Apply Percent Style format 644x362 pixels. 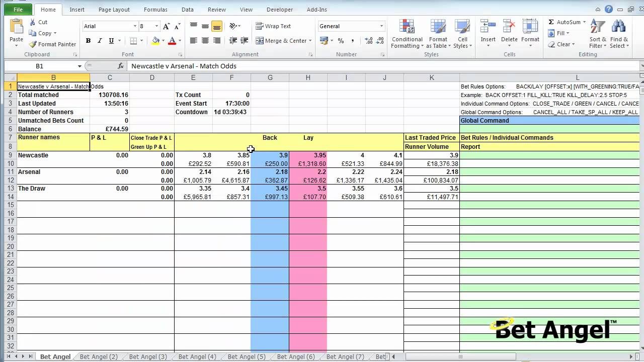[341, 41]
